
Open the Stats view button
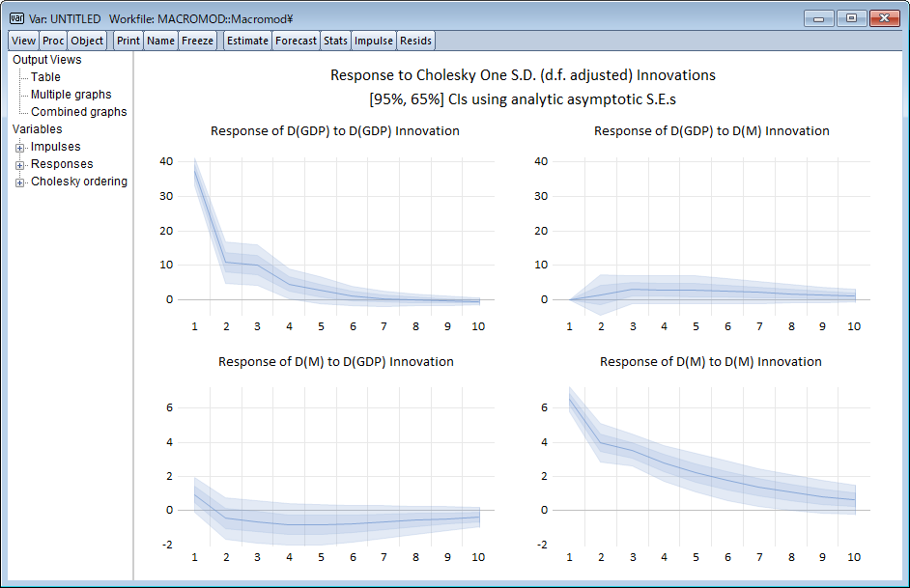[x=335, y=41]
